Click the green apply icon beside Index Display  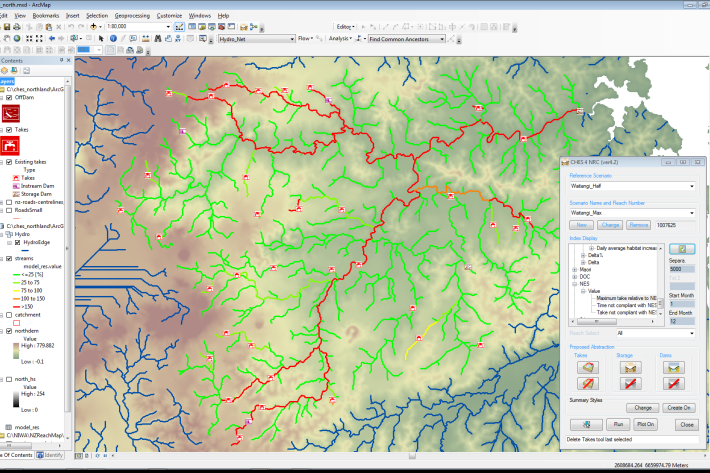pos(682,249)
